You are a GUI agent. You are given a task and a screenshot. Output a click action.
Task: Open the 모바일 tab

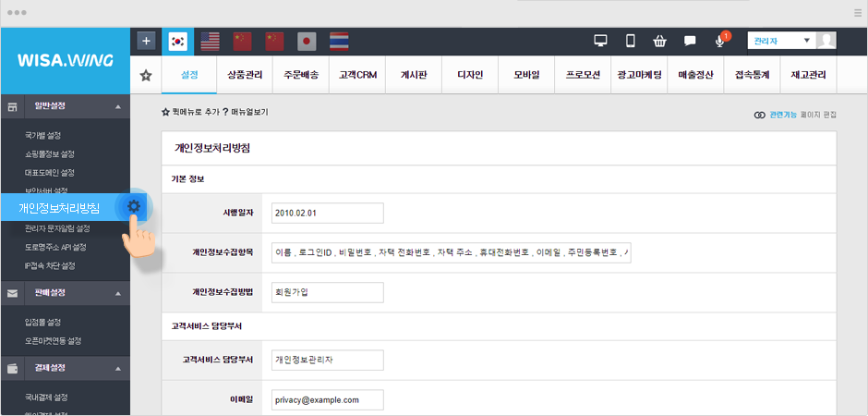click(526, 75)
